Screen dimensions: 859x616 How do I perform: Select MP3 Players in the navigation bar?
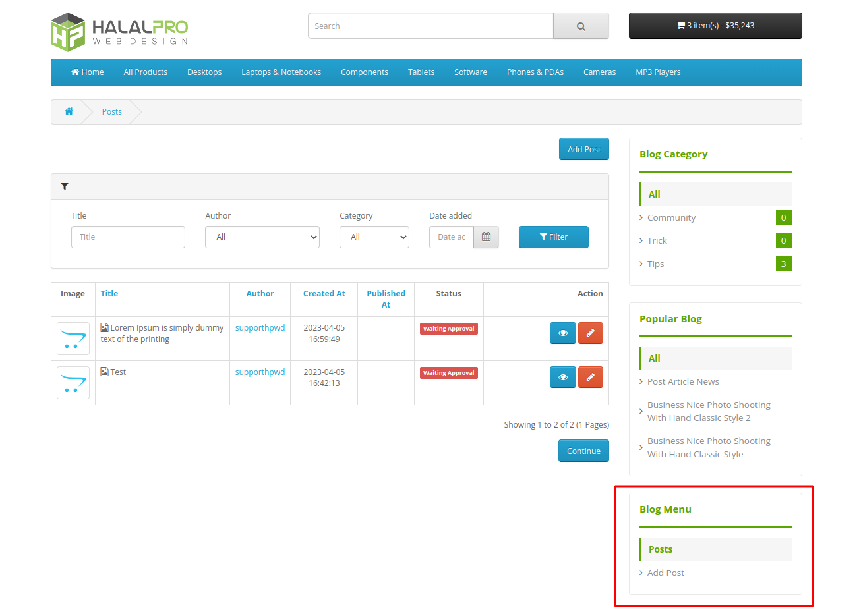pos(657,72)
